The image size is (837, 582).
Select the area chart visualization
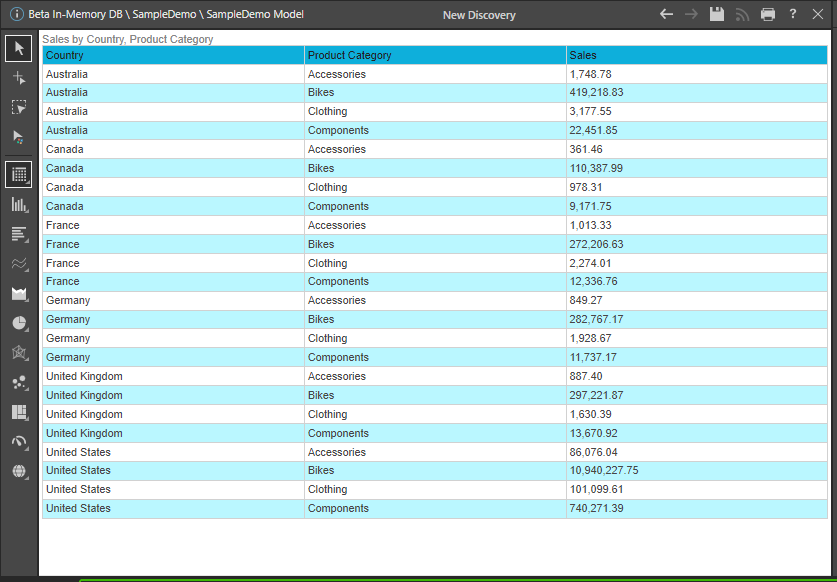(18, 293)
